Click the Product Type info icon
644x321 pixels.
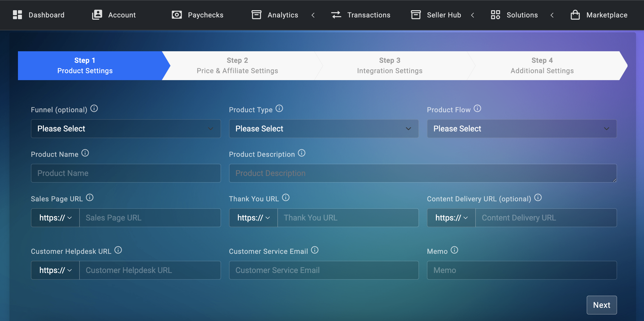point(279,108)
